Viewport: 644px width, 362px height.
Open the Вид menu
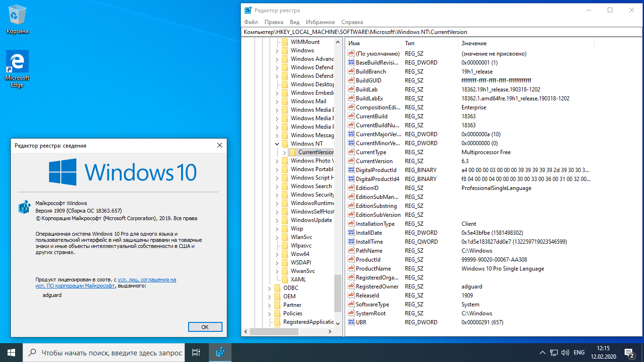[295, 22]
